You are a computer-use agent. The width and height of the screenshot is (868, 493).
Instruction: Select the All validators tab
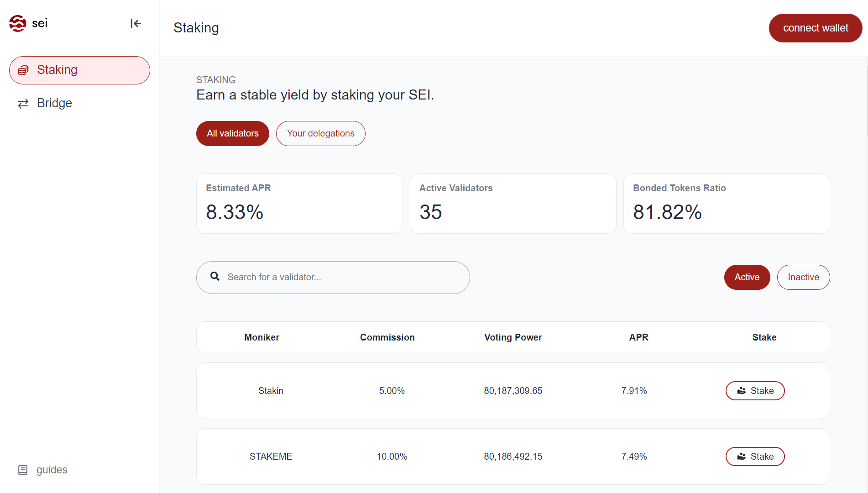233,133
